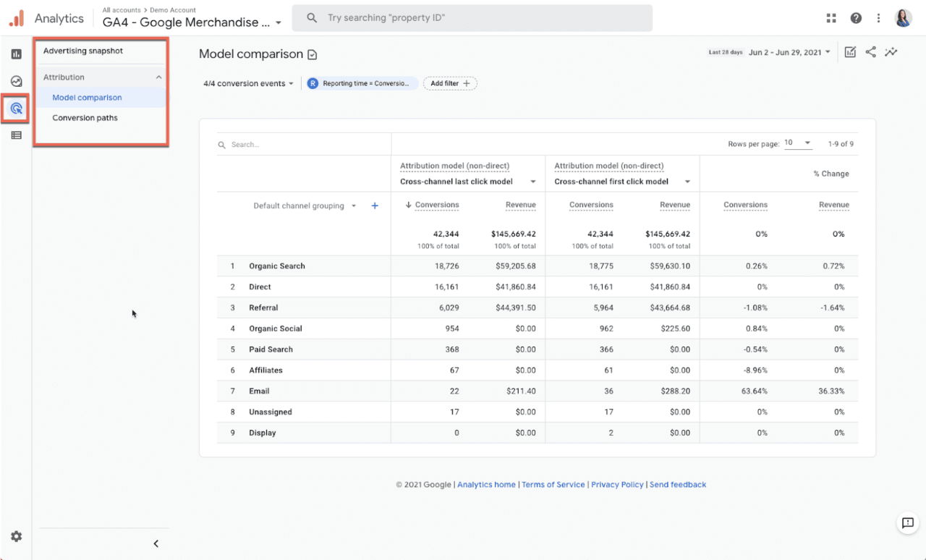This screenshot has width=926, height=560.
Task: Share this Model comparison report
Action: 870,52
